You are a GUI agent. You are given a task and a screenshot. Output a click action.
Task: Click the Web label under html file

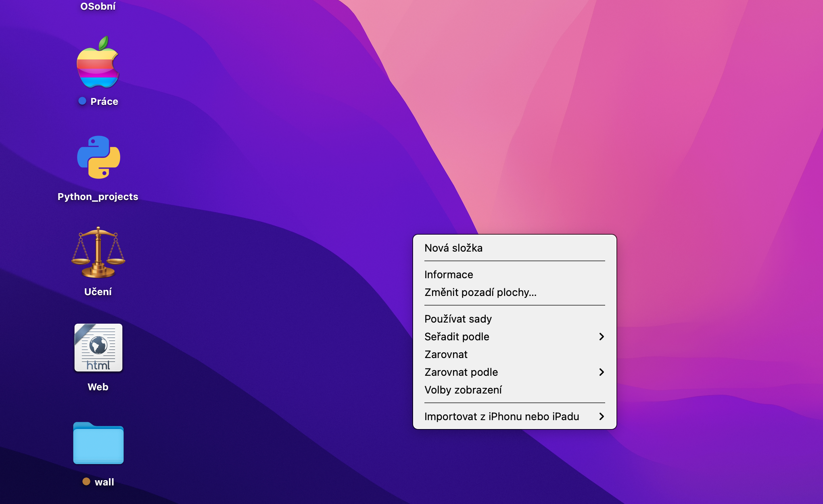[x=98, y=387]
